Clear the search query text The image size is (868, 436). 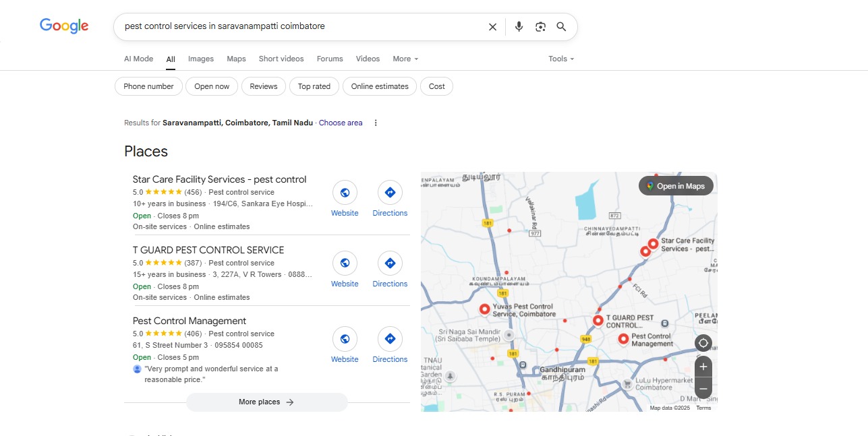click(492, 27)
